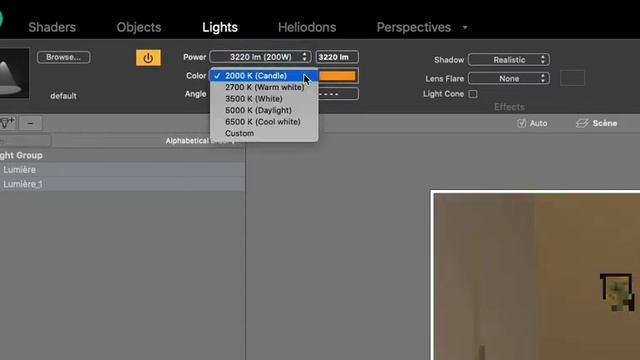Image resolution: width=640 pixels, height=360 pixels.
Task: Click the 3D scene preview image
Action: [536, 276]
